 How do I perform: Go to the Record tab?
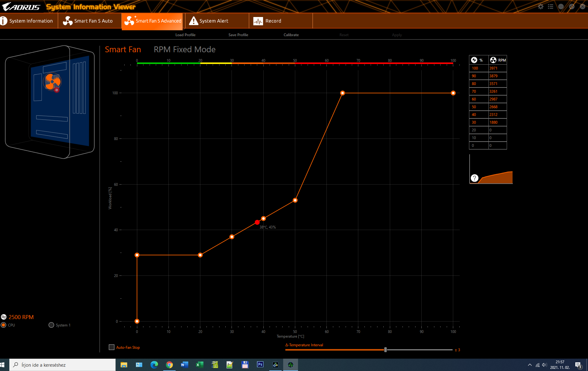[281, 21]
